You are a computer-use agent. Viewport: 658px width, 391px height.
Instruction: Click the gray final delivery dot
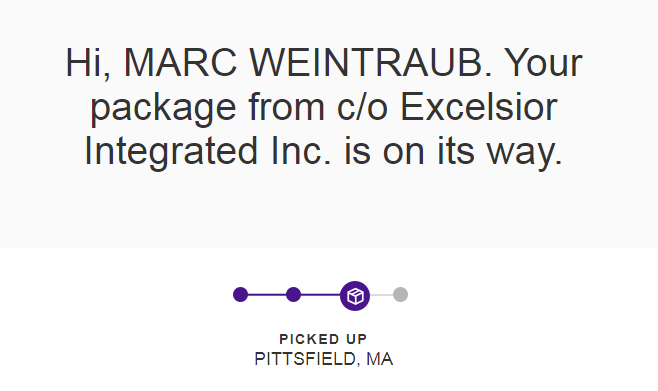pos(400,295)
